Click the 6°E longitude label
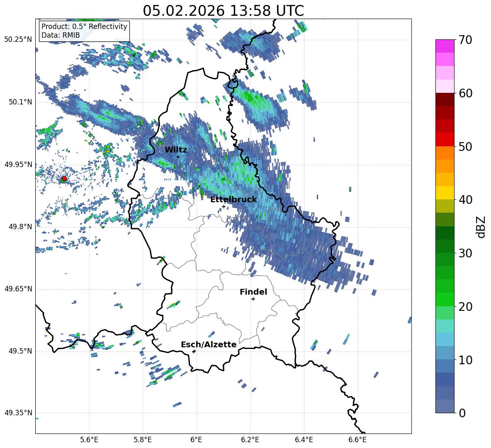This screenshot has width=491, height=448. [196, 440]
